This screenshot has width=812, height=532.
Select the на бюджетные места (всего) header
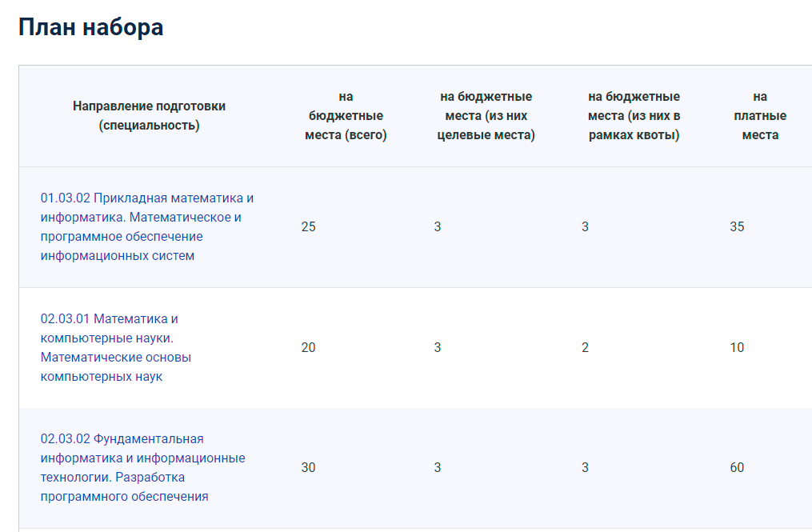coord(346,116)
